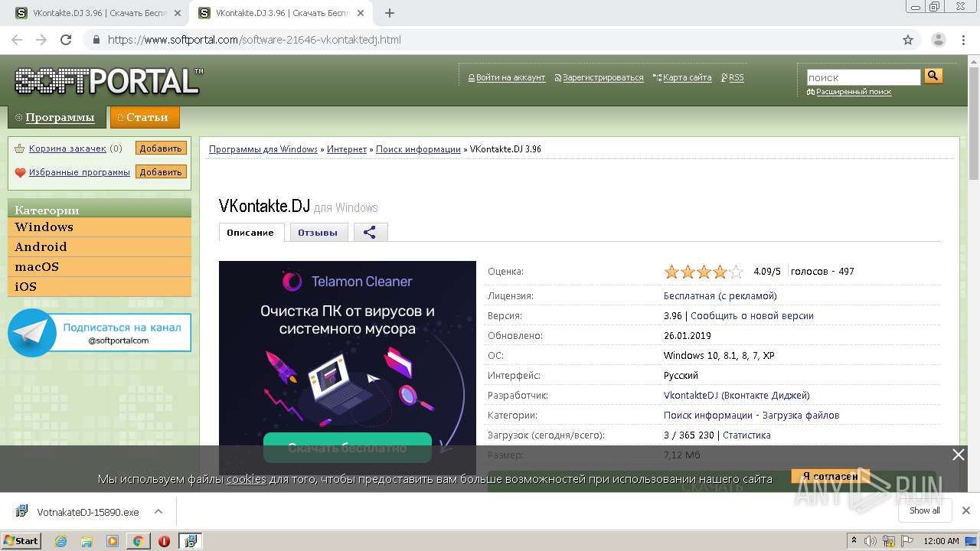Click Telegram 'Подписаться на канал' banner
This screenshot has height=551, width=980.
[x=100, y=333]
